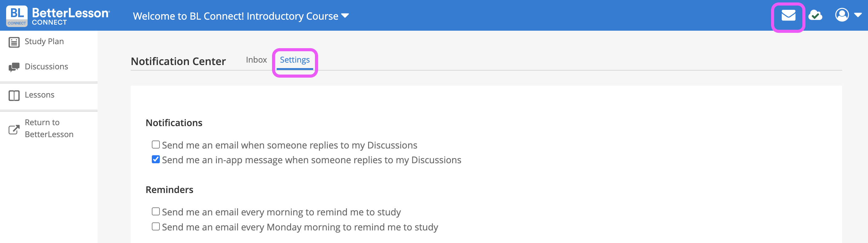Image resolution: width=868 pixels, height=243 pixels.
Task: Click the Discussions chat bubbles icon
Action: 14,67
